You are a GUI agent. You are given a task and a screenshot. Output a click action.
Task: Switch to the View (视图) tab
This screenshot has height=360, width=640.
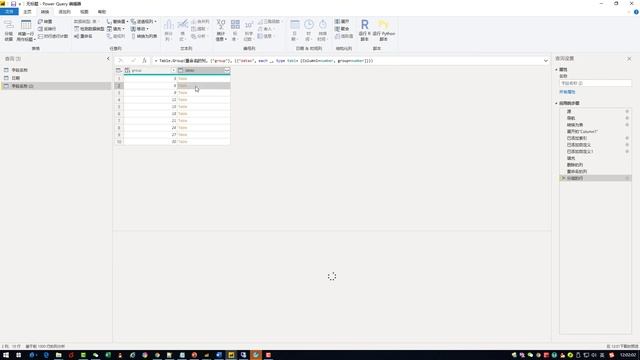click(x=84, y=12)
